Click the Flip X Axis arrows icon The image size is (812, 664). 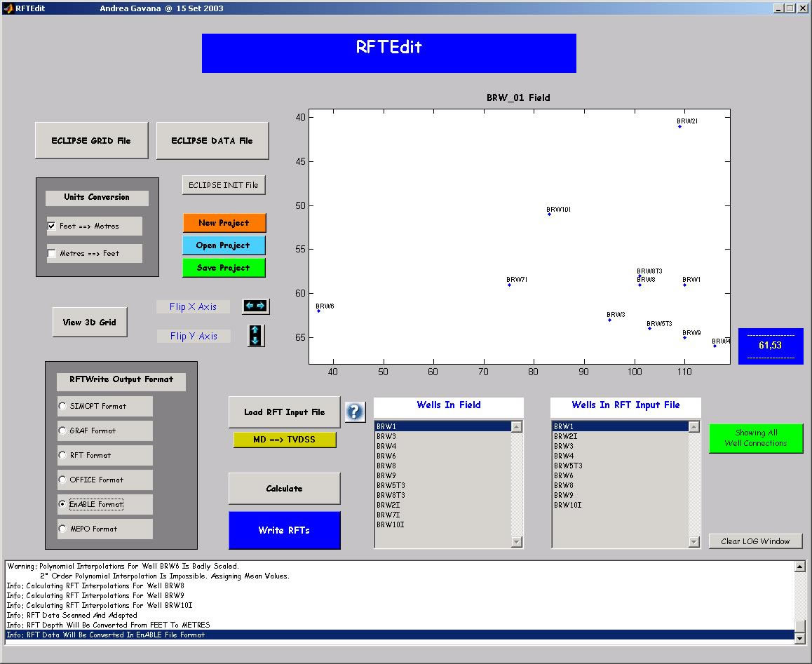pyautogui.click(x=255, y=306)
